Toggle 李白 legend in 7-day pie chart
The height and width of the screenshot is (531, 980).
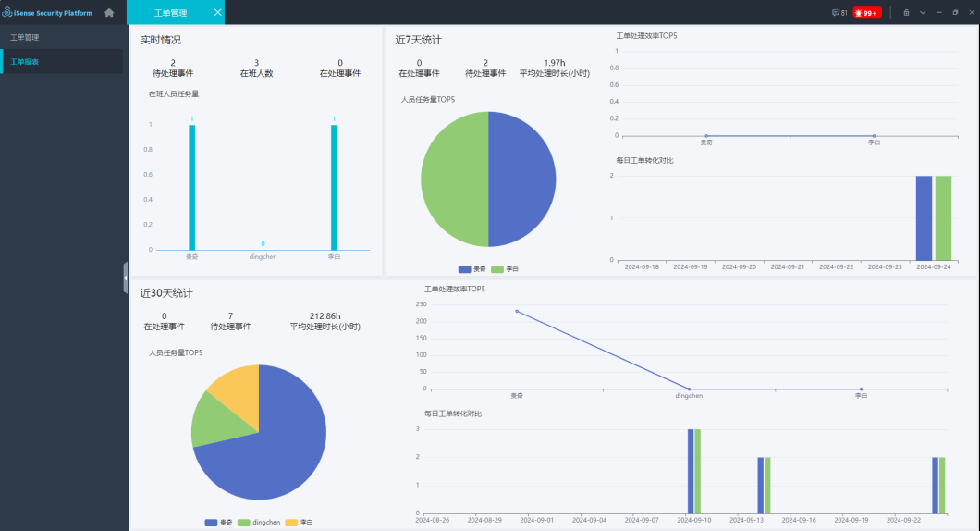pyautogui.click(x=505, y=269)
